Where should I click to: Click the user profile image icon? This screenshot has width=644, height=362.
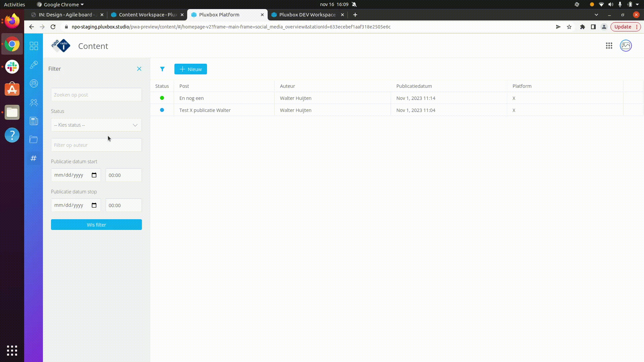pos(626,46)
